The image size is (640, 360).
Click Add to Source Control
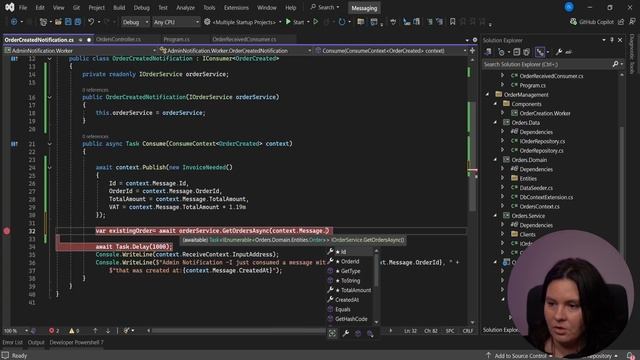pyautogui.click(x=519, y=356)
